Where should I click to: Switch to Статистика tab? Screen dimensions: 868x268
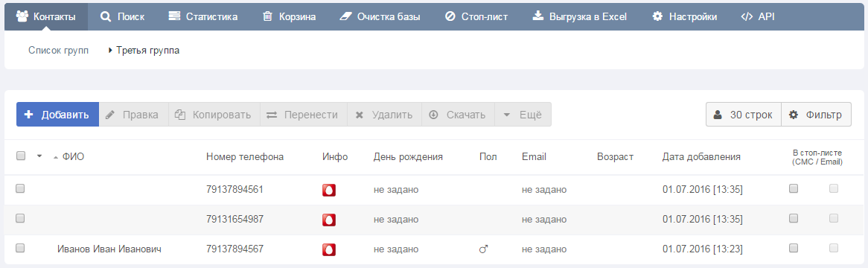[202, 16]
